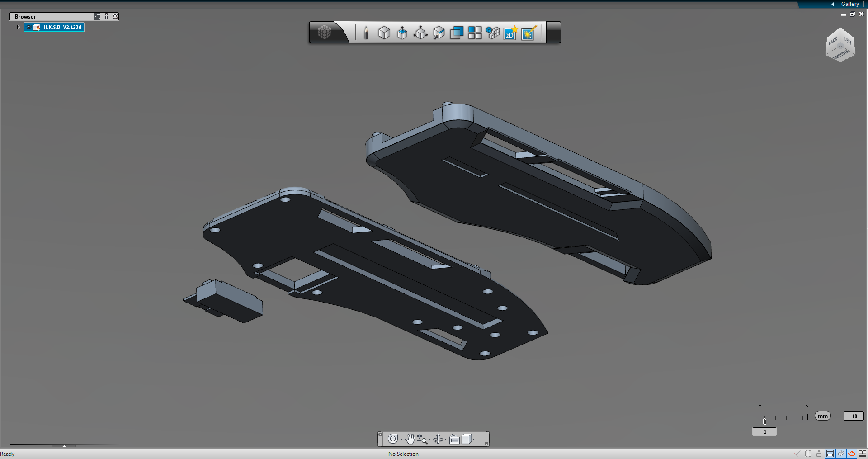Image resolution: width=868 pixels, height=459 pixels.
Task: Open the Gallery panel
Action: click(x=850, y=4)
